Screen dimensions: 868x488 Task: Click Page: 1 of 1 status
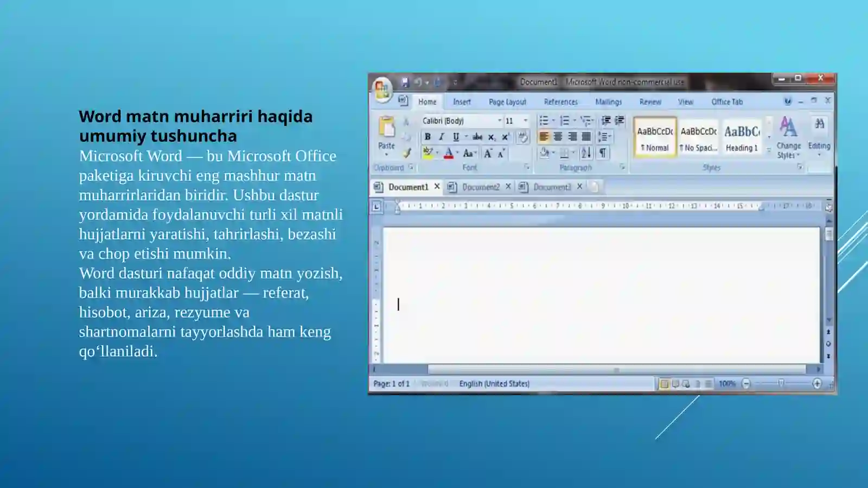click(x=391, y=384)
